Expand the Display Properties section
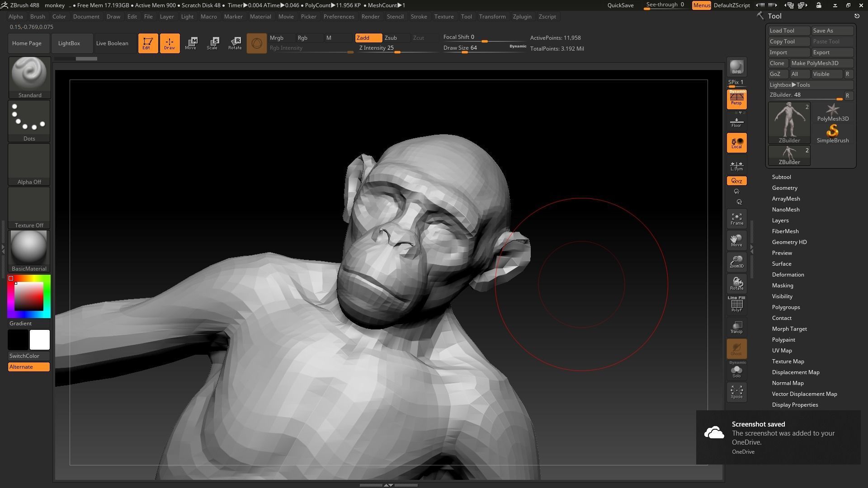Screen dimensions: 868x488 point(795,405)
